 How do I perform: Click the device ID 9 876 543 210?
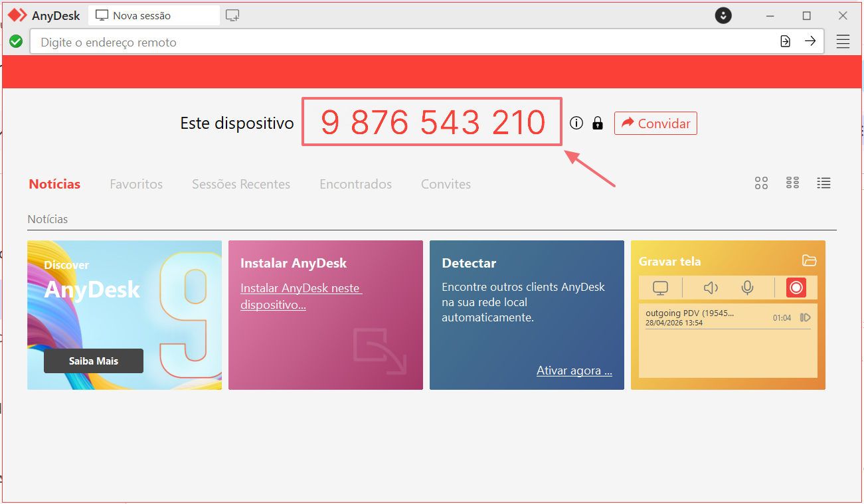[x=432, y=122]
